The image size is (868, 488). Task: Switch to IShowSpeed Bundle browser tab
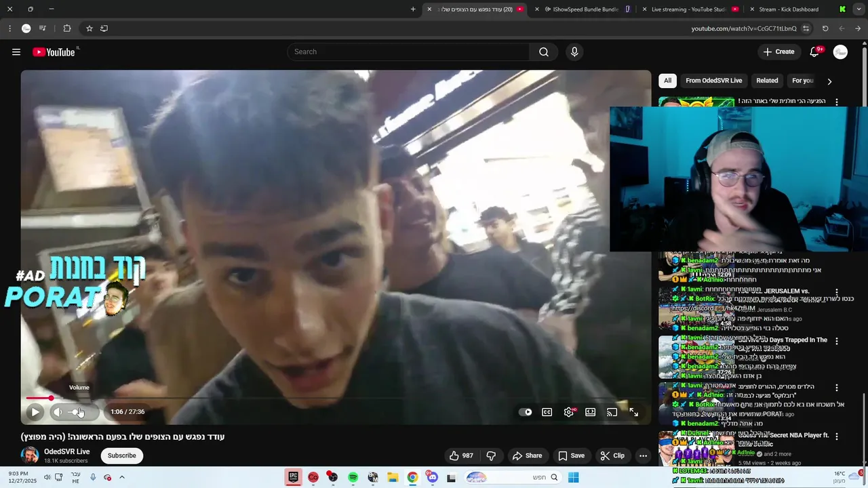[585, 9]
